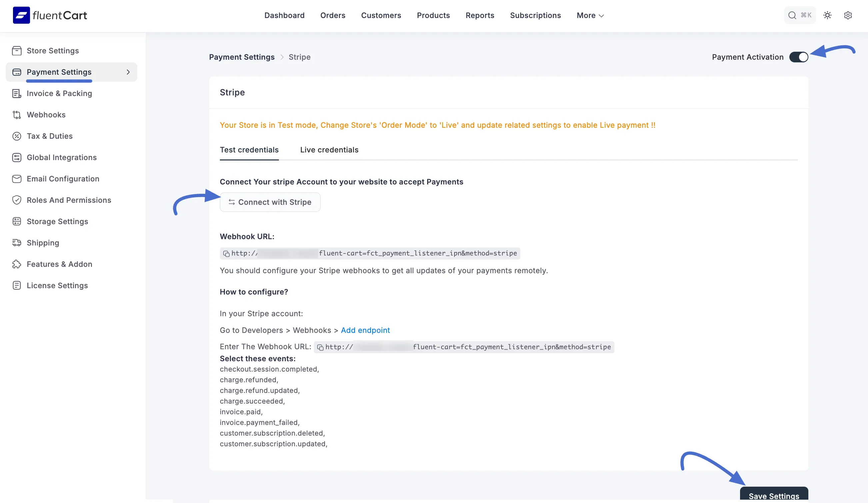Select Webhooks using its sidebar icon
The image size is (868, 503).
(17, 115)
